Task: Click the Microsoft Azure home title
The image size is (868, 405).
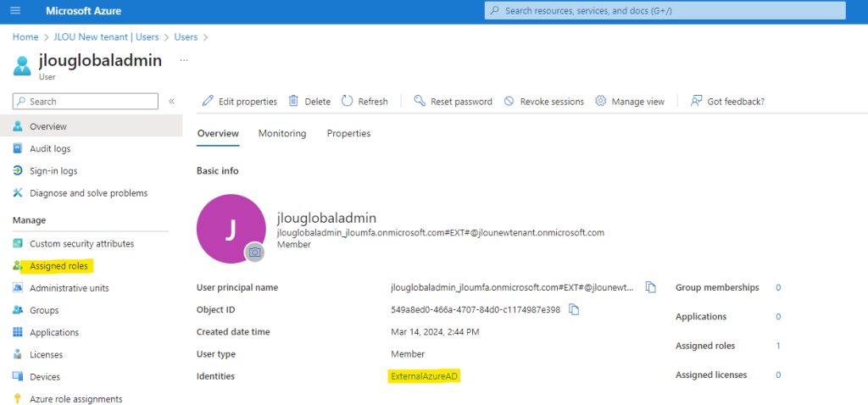Action: [x=84, y=11]
